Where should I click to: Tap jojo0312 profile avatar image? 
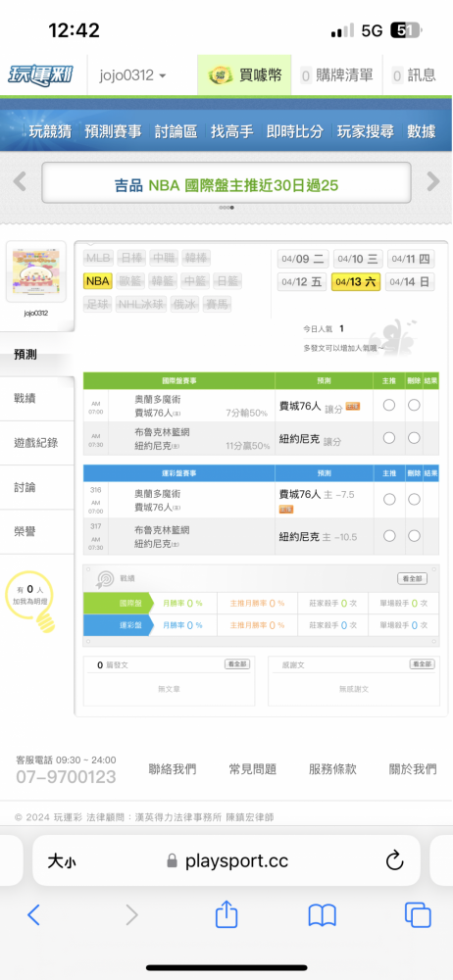36,273
